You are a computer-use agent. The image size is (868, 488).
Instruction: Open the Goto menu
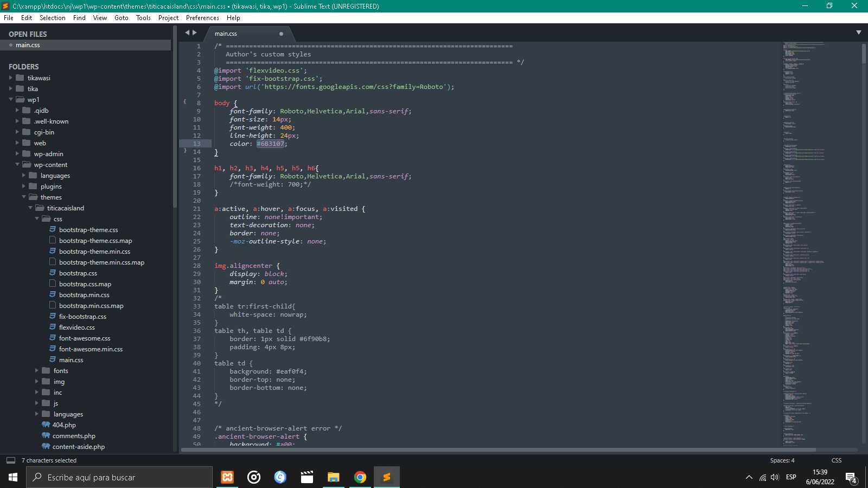coord(122,18)
